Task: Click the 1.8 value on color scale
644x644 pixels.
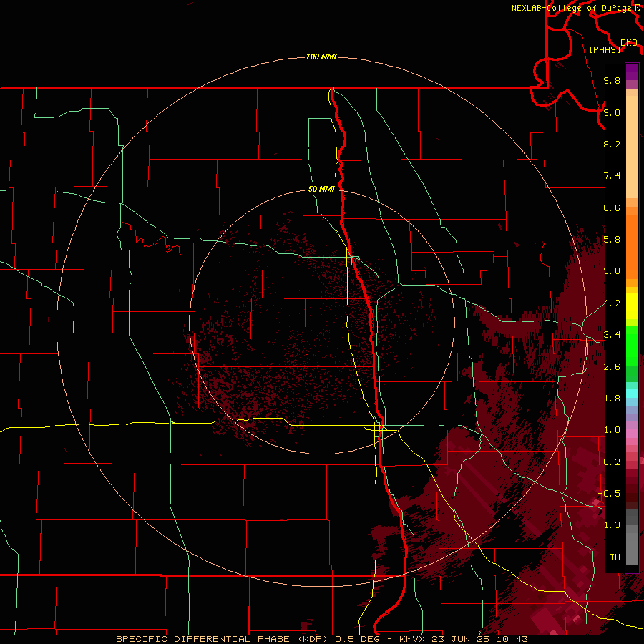Action: pyautogui.click(x=612, y=399)
